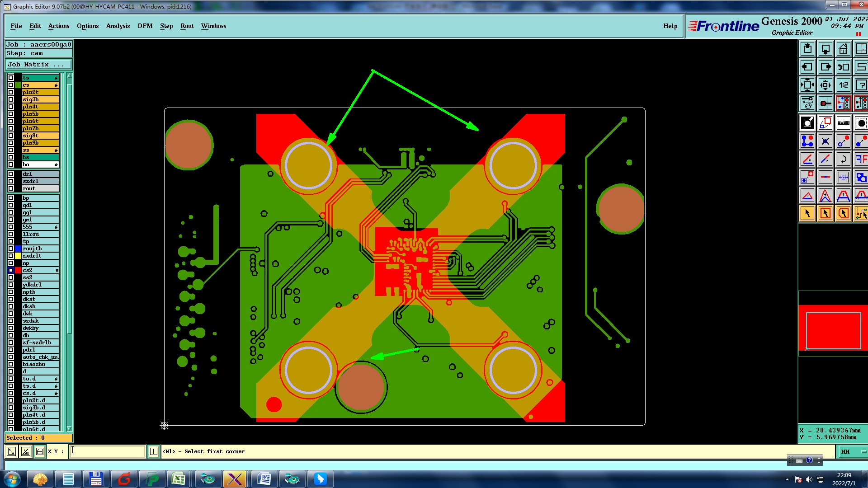The image size is (868, 488).
Task: Click the wrench and palette settings icon
Action: 807,103
